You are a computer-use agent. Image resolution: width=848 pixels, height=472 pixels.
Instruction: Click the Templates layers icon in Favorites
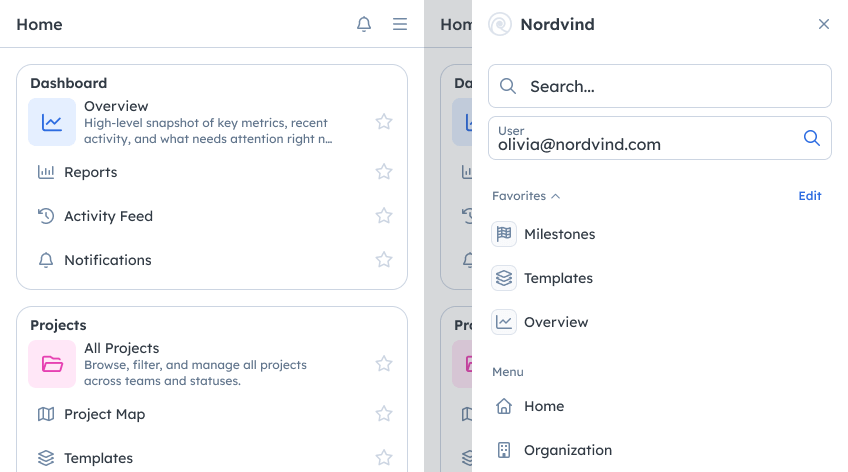(504, 278)
